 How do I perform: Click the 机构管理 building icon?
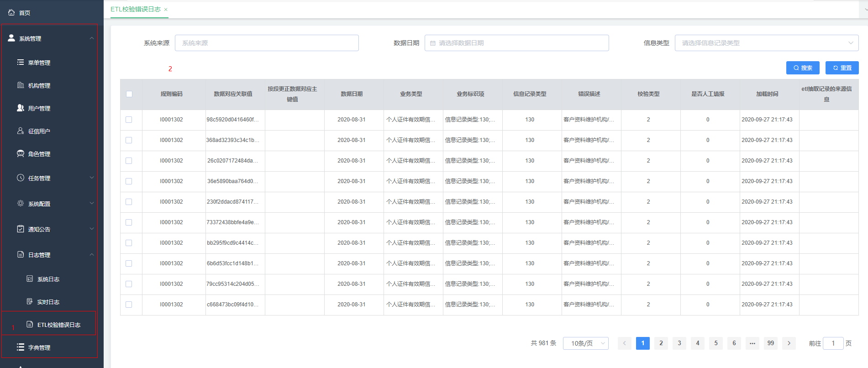click(x=21, y=85)
